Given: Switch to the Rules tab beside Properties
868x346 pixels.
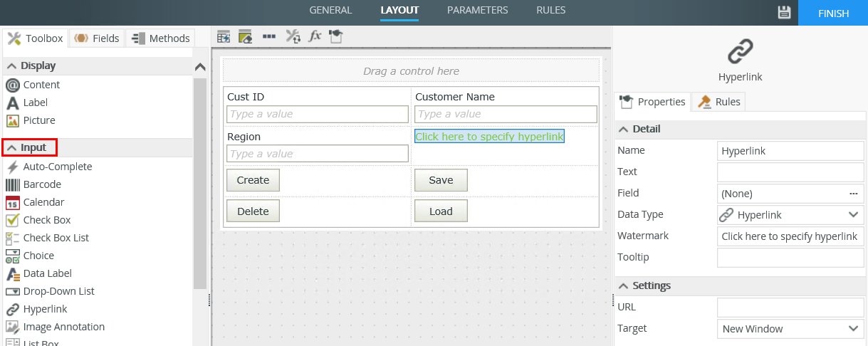Looking at the screenshot, I should (718, 102).
